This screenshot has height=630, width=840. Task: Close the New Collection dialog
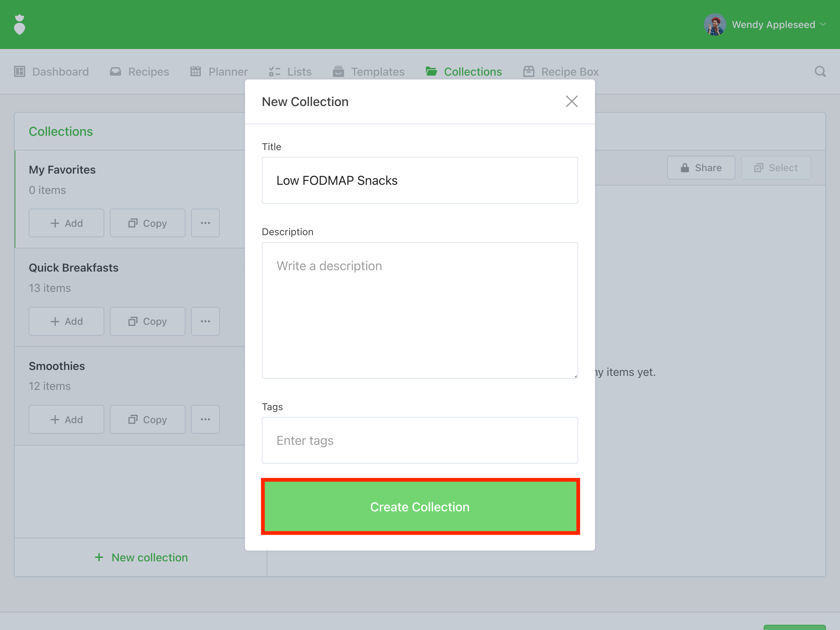point(571,101)
